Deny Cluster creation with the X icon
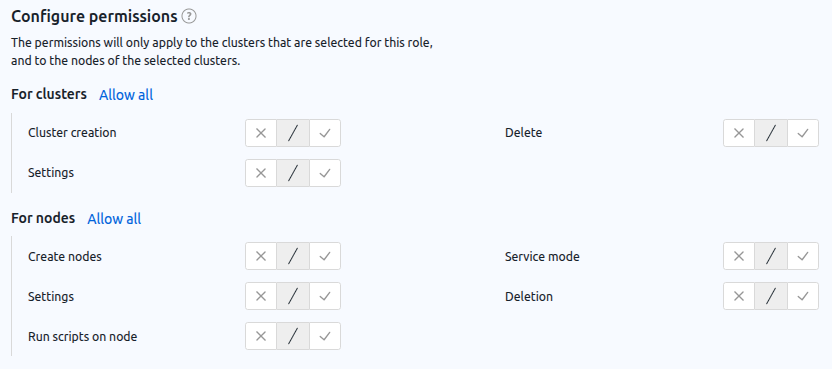Viewport: 832px width, 369px height. [x=261, y=133]
